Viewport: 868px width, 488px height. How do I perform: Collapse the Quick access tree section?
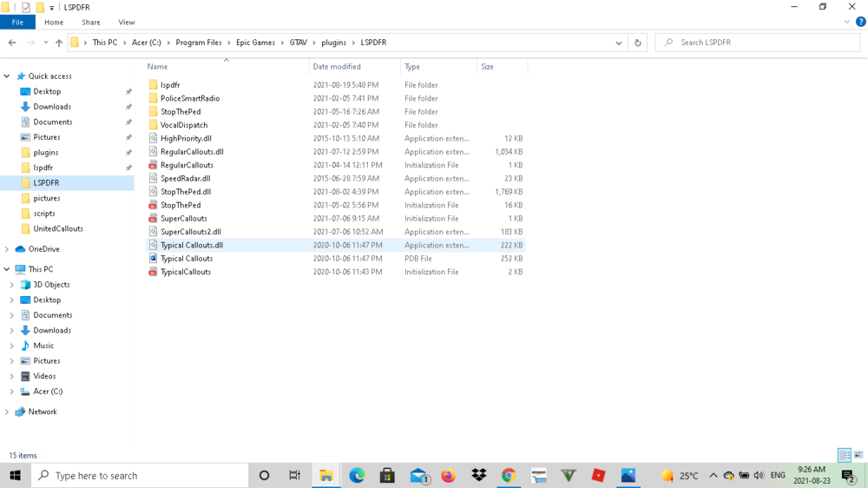7,76
